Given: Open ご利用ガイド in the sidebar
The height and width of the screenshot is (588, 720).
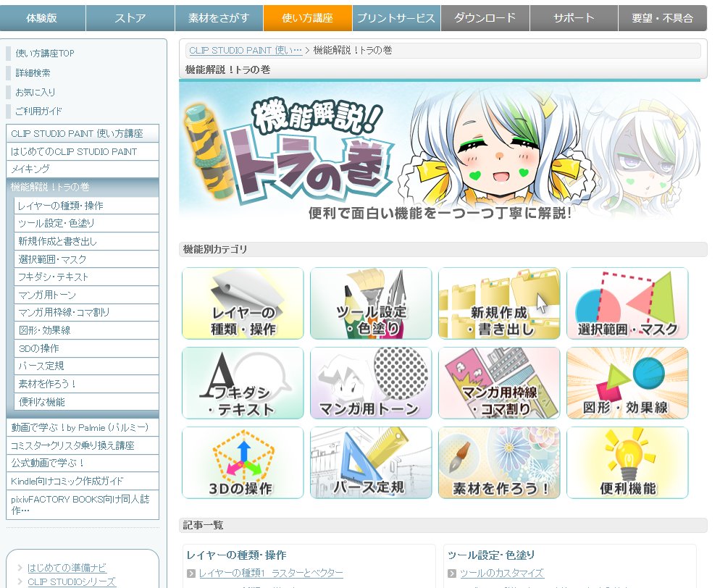Looking at the screenshot, I should (38, 111).
